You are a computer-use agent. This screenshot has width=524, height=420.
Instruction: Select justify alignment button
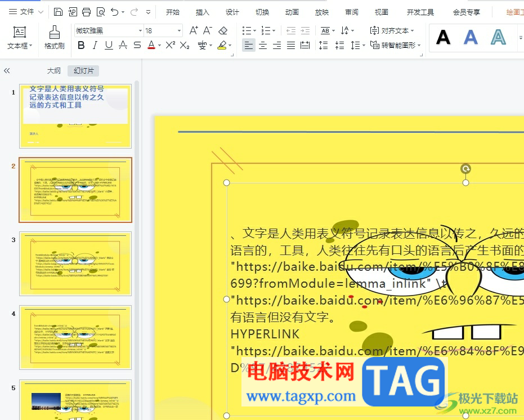[x=291, y=45]
